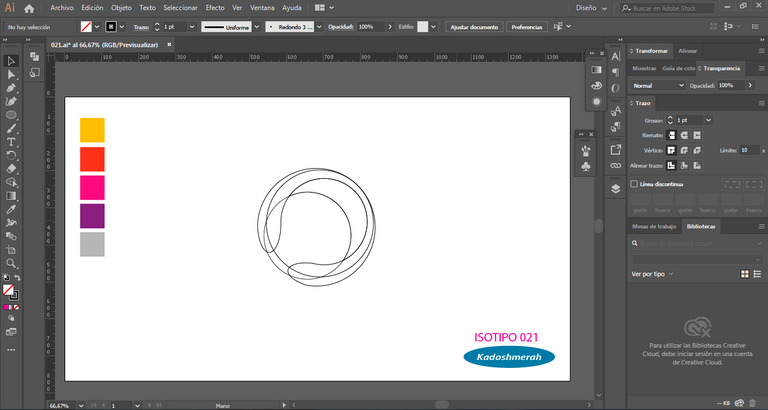This screenshot has height=410, width=768.
Task: Switch to the Muestras tab
Action: tap(644, 69)
